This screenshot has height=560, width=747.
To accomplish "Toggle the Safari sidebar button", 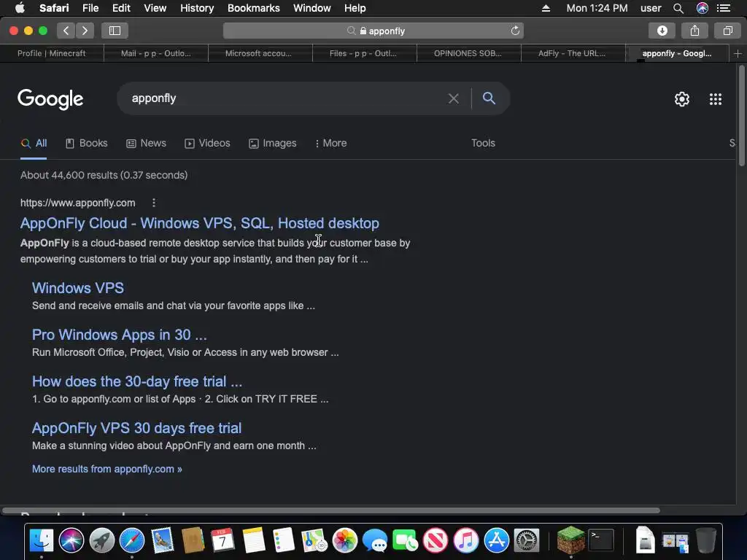I will tap(115, 31).
